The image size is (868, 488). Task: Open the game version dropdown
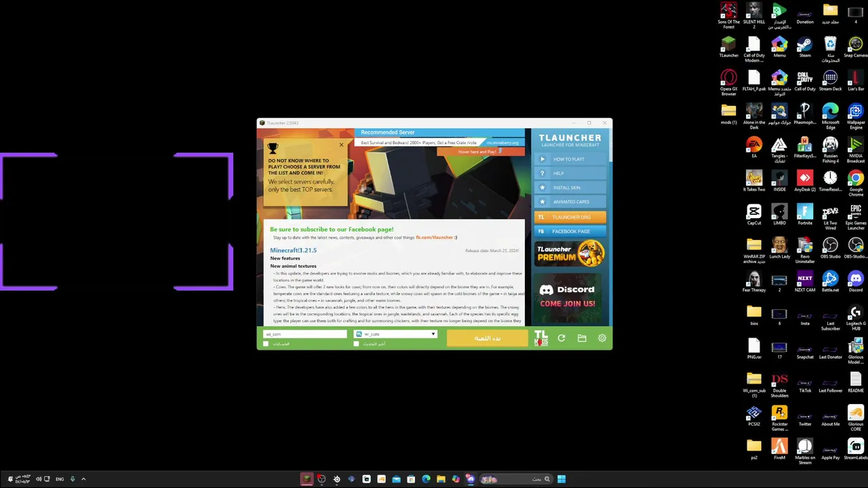tap(396, 334)
